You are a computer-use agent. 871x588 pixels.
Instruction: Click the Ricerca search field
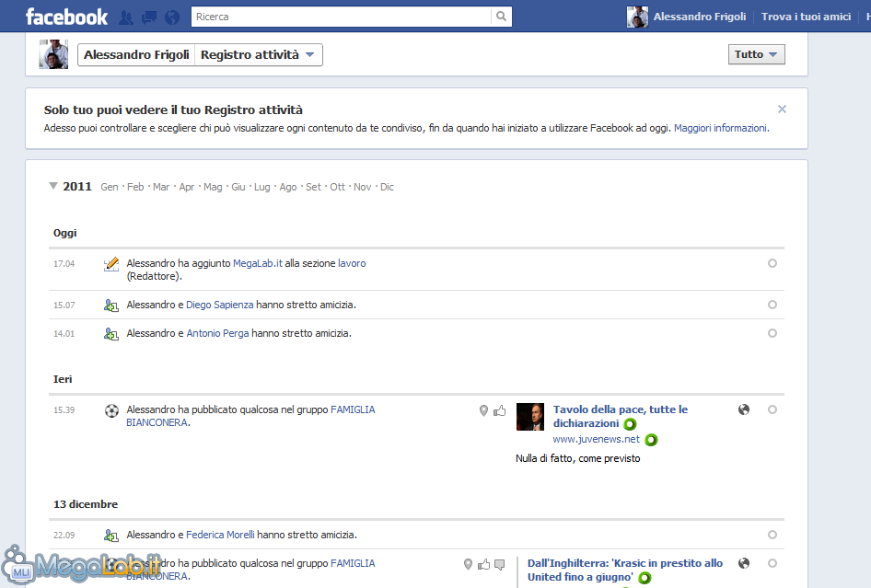(341, 17)
